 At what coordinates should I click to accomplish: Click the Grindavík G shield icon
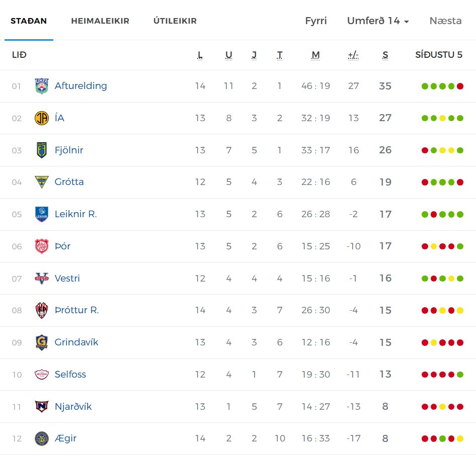pyautogui.click(x=42, y=342)
